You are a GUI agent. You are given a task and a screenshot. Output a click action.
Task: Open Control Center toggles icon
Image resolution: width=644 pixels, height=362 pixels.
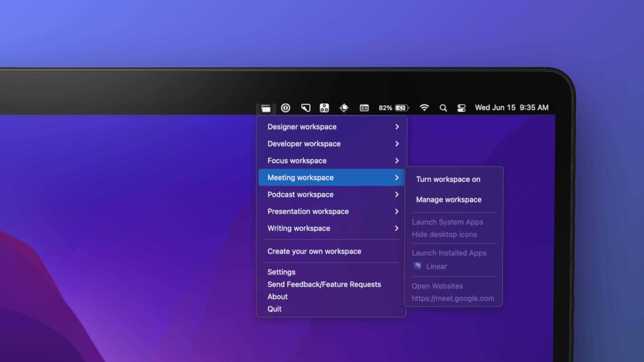(x=461, y=108)
